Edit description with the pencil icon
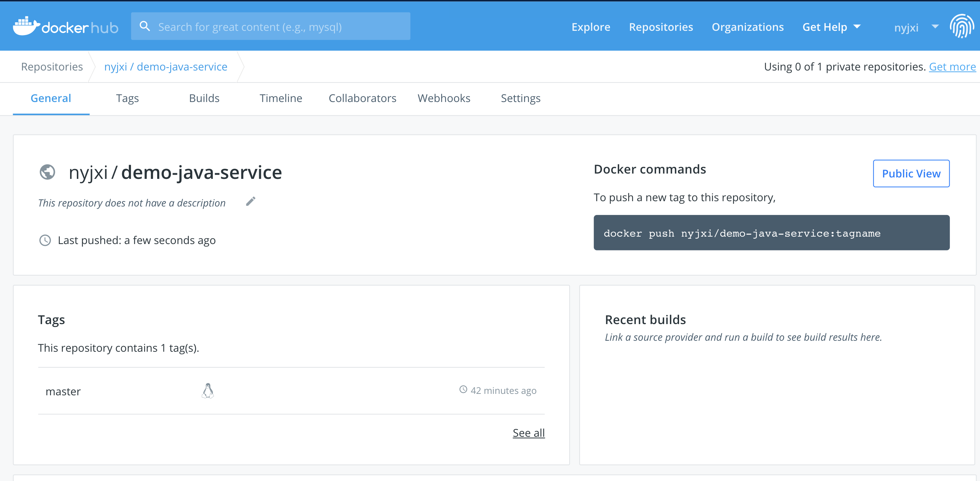980x481 pixels. (x=251, y=201)
